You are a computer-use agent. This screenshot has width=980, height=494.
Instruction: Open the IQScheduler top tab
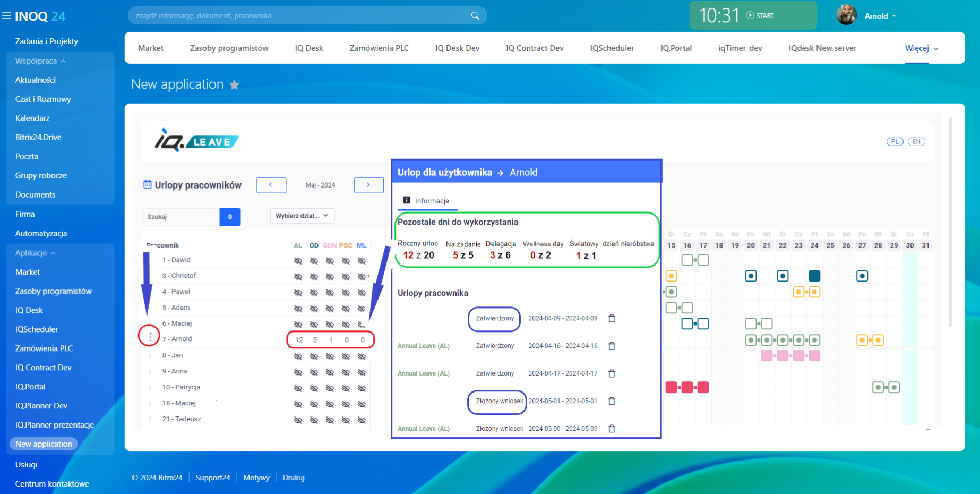612,48
